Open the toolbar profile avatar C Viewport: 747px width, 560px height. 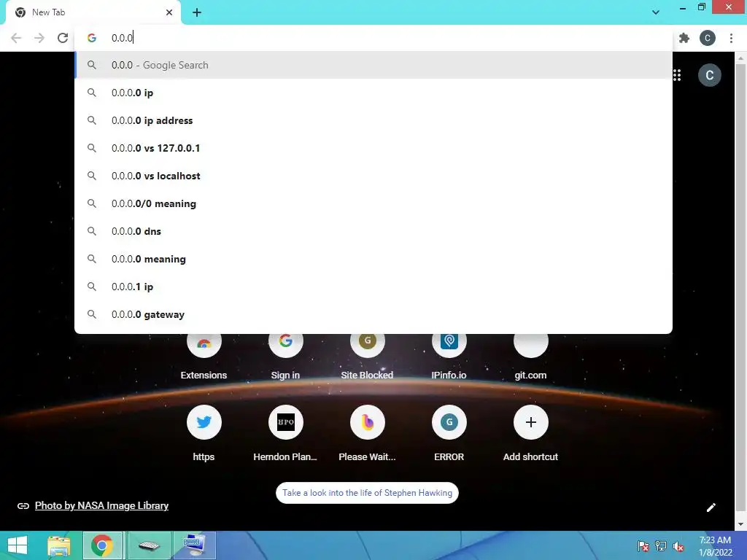[708, 38]
